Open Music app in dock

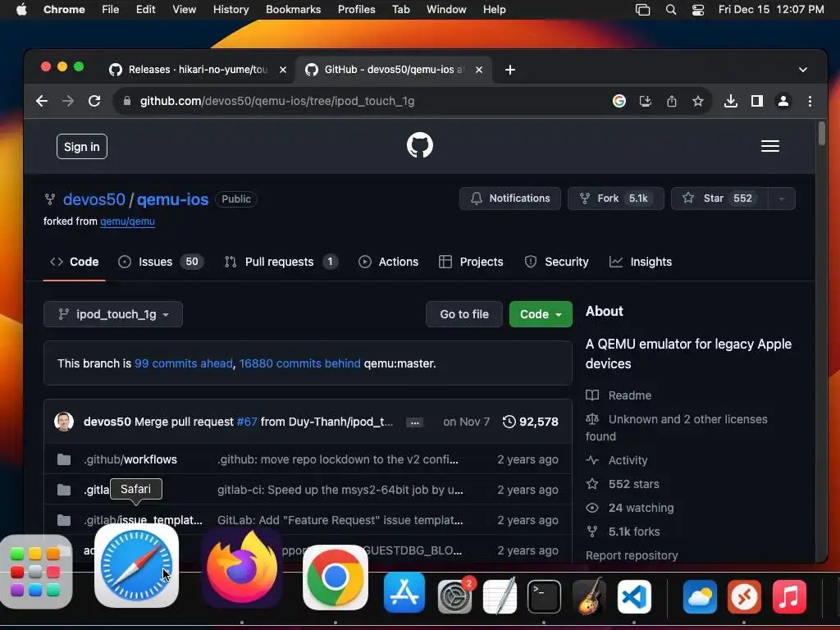pos(789,596)
